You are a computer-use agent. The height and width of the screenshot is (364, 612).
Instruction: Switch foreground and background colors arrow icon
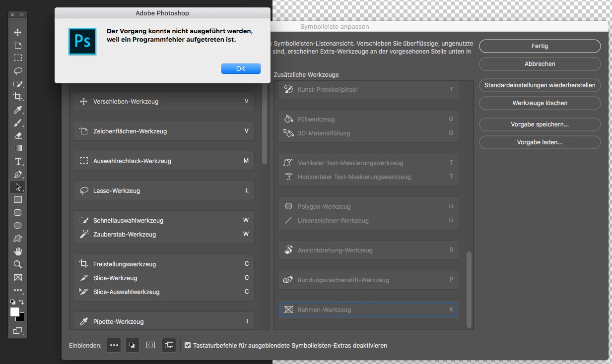tap(21, 302)
